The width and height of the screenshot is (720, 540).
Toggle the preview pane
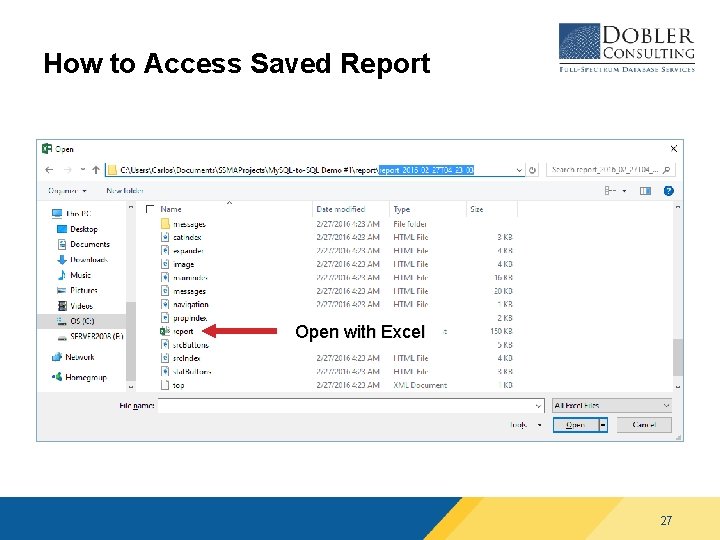click(x=645, y=191)
